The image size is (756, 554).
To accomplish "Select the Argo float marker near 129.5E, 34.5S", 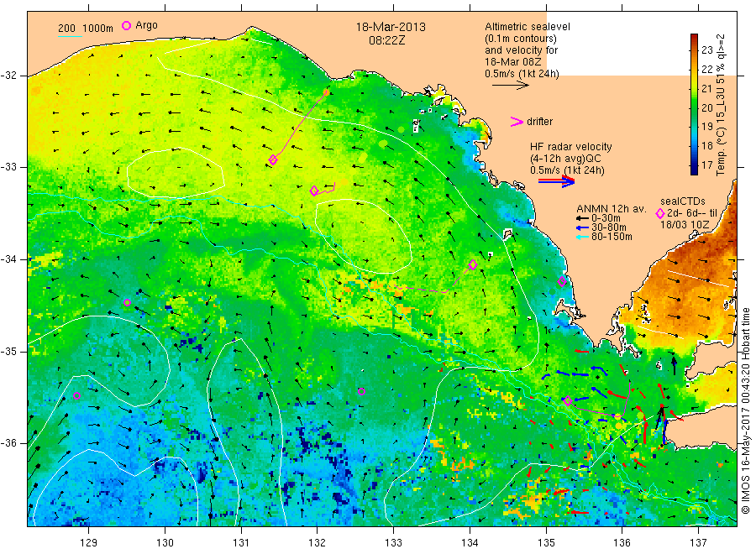I will coord(128,302).
